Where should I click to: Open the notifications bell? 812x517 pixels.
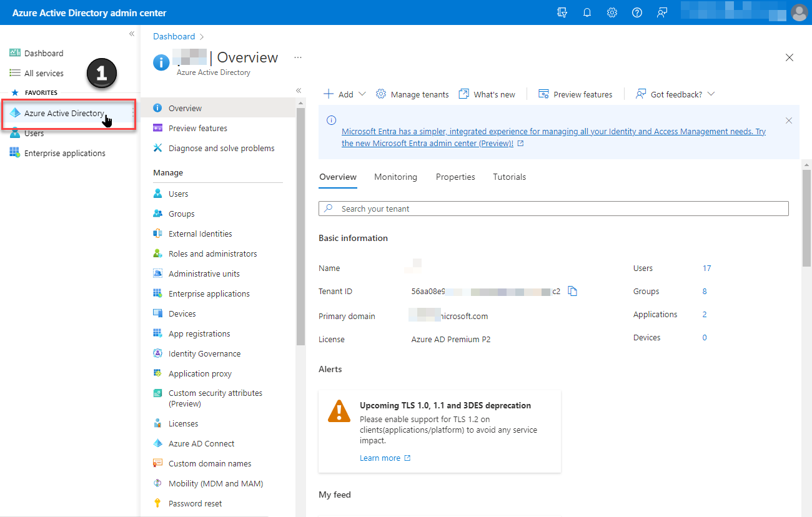tap(587, 12)
